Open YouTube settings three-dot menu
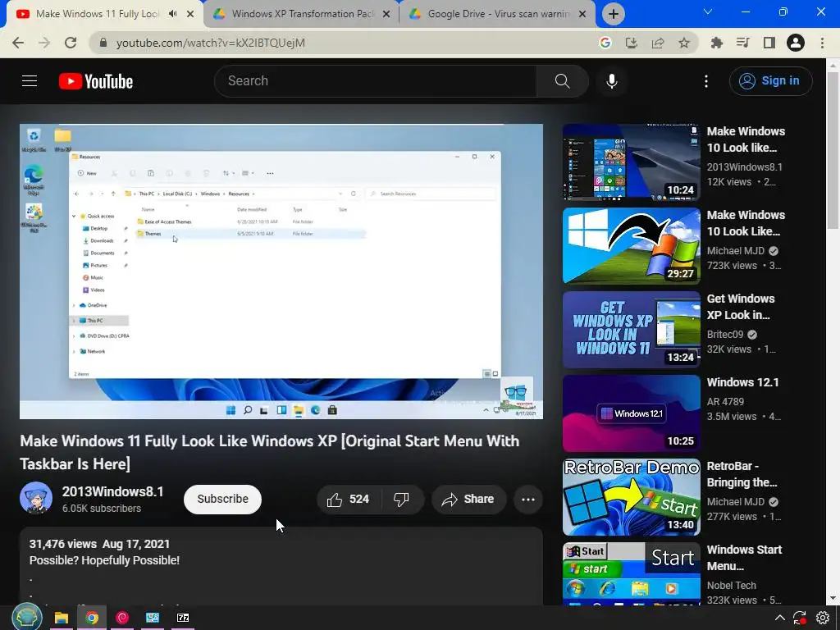This screenshot has width=840, height=630. pyautogui.click(x=706, y=81)
